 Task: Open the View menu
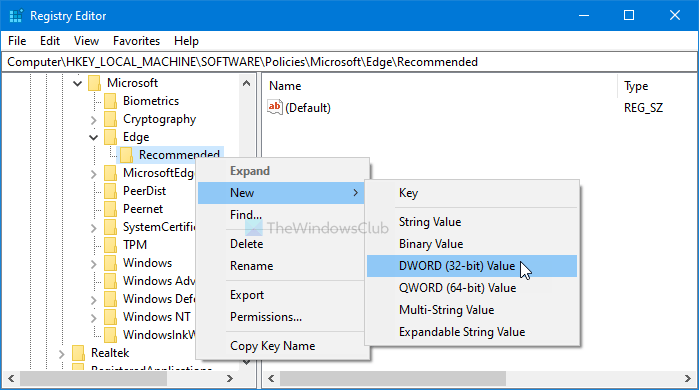point(86,41)
